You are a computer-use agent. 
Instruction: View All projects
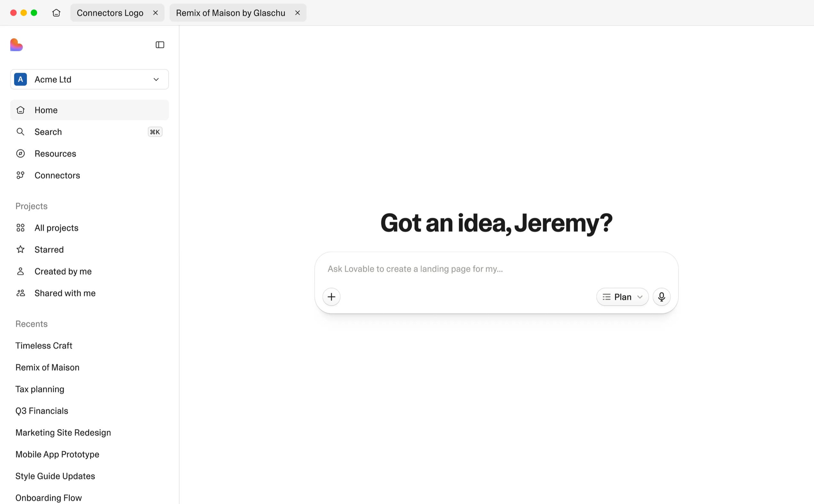click(x=90, y=228)
